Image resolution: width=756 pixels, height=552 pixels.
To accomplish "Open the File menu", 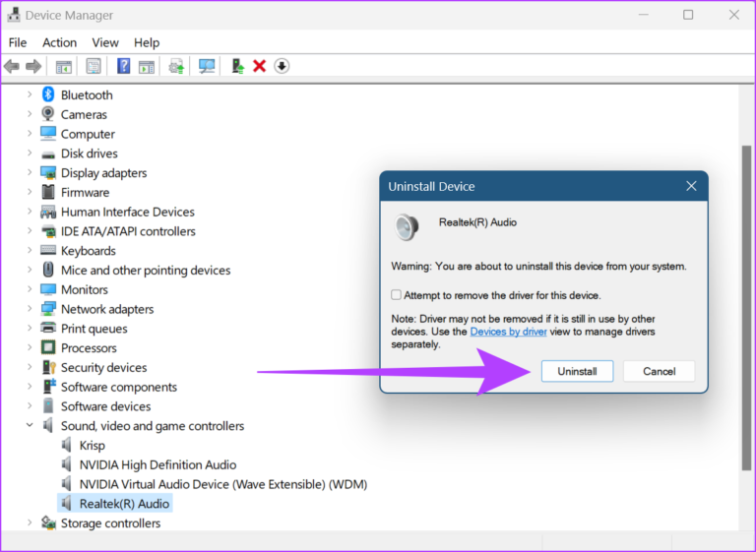I will 18,42.
